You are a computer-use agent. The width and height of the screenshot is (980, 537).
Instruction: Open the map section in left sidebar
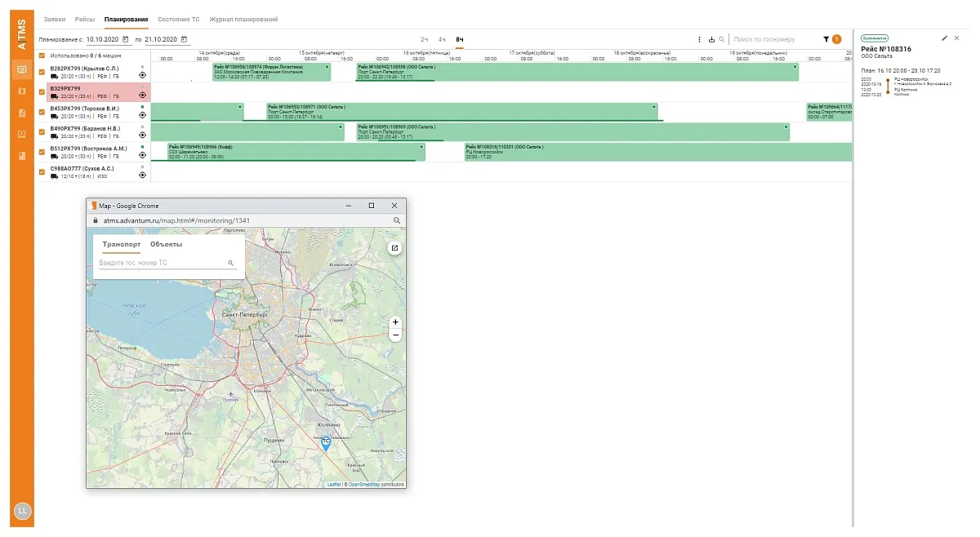point(21,91)
